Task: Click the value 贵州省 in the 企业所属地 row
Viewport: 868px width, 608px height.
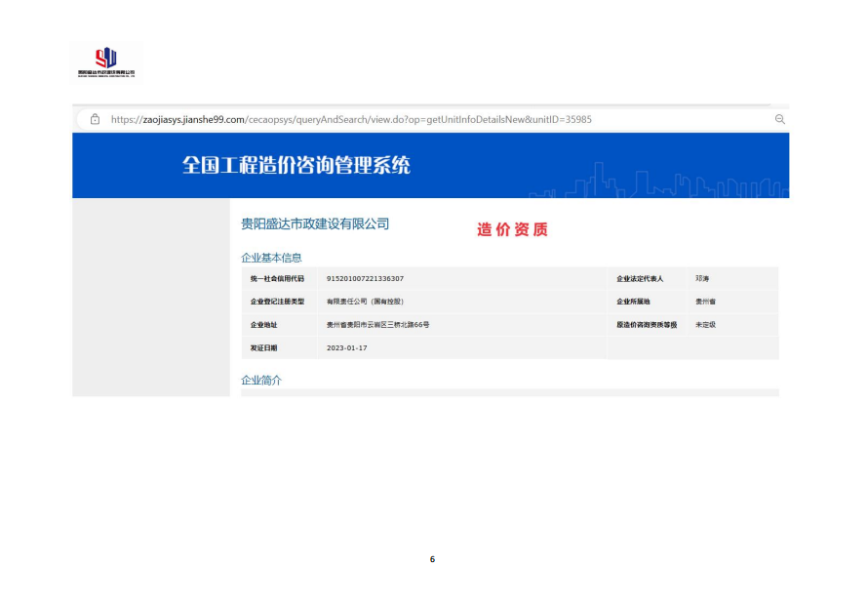Action: pos(705,302)
